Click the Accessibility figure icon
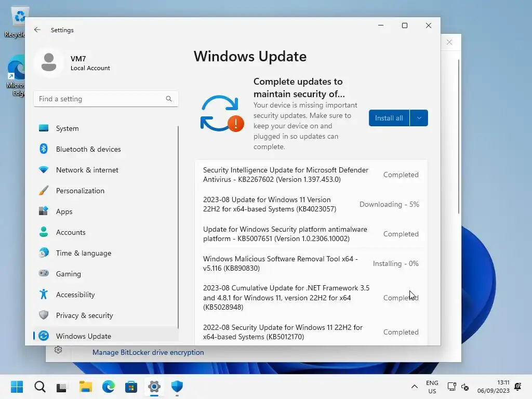Screen dimensions: 532x399 pyautogui.click(x=44, y=294)
